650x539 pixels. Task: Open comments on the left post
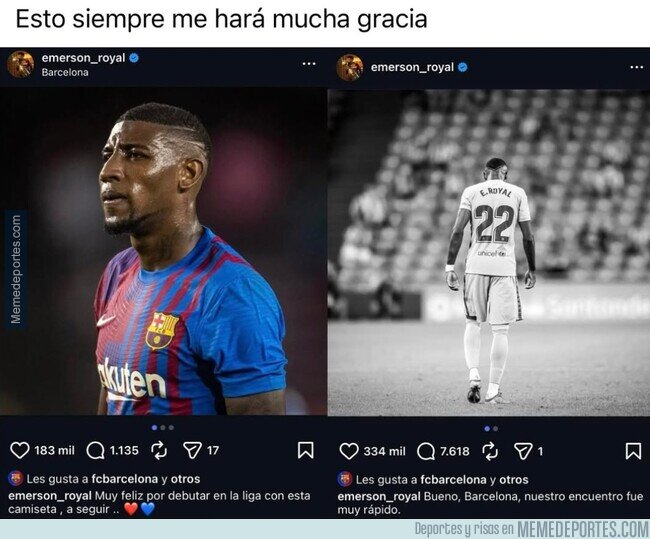(x=95, y=451)
